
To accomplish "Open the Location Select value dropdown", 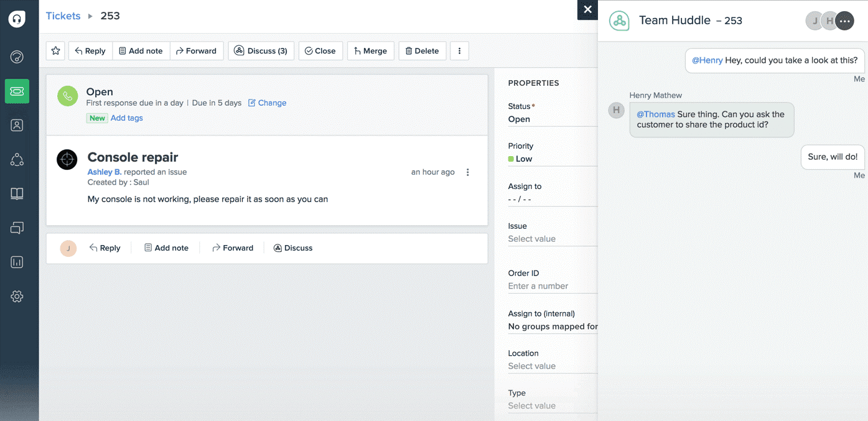I will [x=532, y=366].
